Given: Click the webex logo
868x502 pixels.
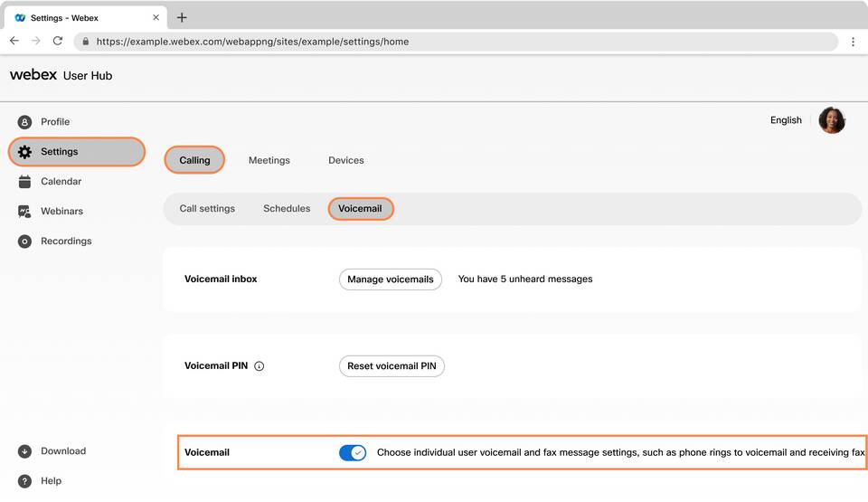Looking at the screenshot, I should pos(33,75).
